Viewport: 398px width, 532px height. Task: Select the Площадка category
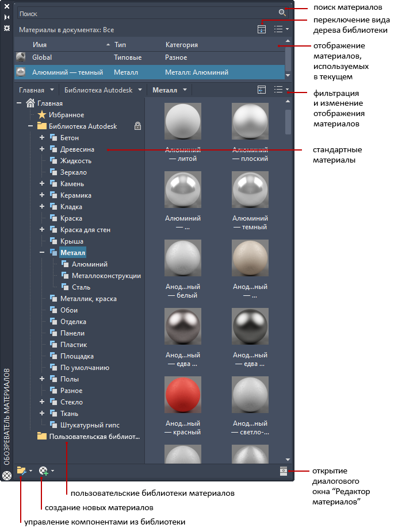click(x=72, y=356)
